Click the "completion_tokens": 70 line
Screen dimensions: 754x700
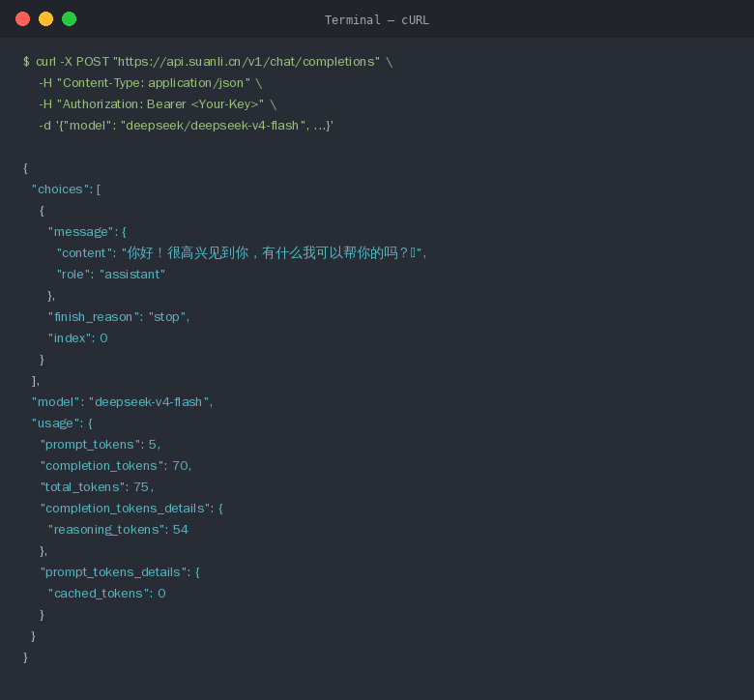coord(116,466)
